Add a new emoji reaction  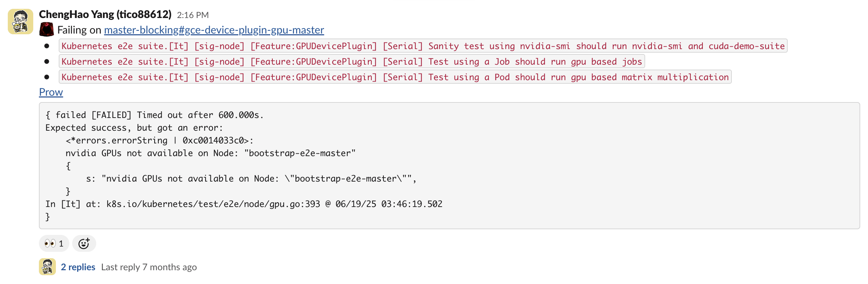click(84, 243)
